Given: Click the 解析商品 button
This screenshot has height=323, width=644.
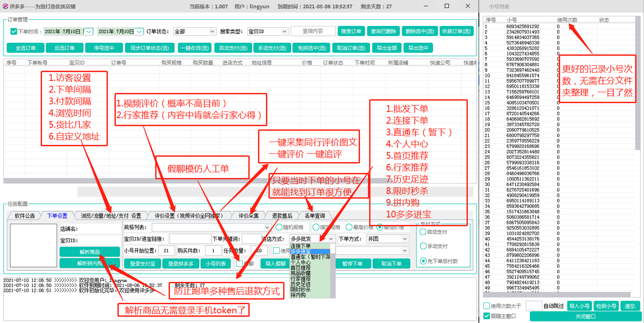Looking at the screenshot, I should 89,252.
